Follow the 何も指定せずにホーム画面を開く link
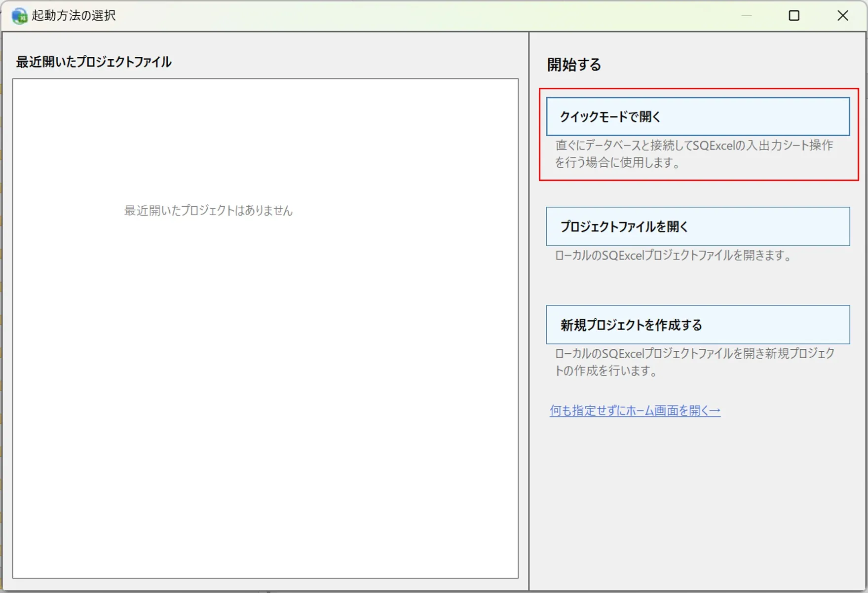This screenshot has width=868, height=593. coord(635,410)
